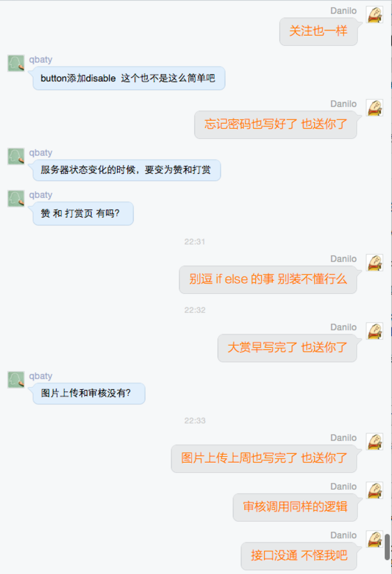The height and width of the screenshot is (574, 392).
Task: Click qbaty's avatar beside 赞 和 打赏页 有吗?
Action: (16, 199)
